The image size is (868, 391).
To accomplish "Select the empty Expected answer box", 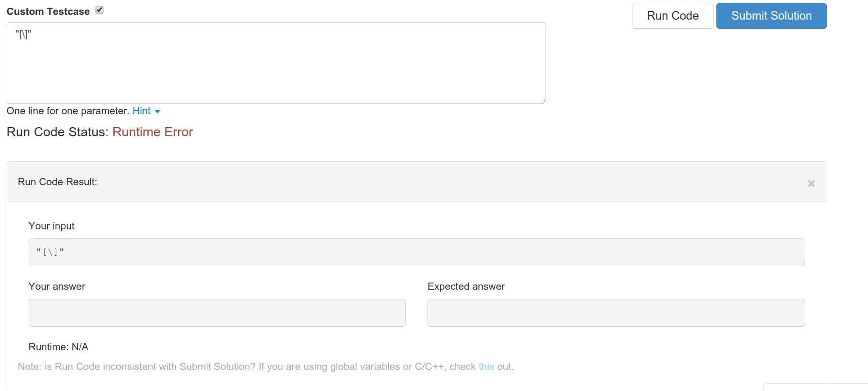I will pos(616,313).
